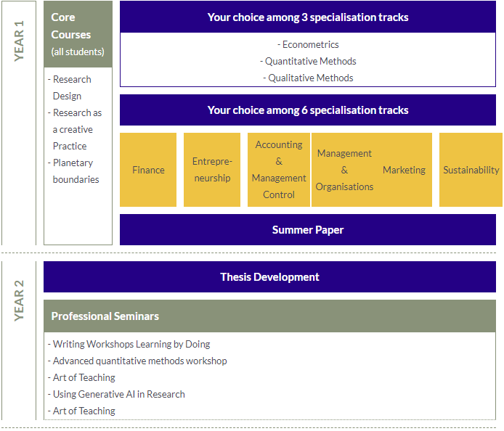
Task: Click the Professional Seminars header
Action: pyautogui.click(x=269, y=316)
